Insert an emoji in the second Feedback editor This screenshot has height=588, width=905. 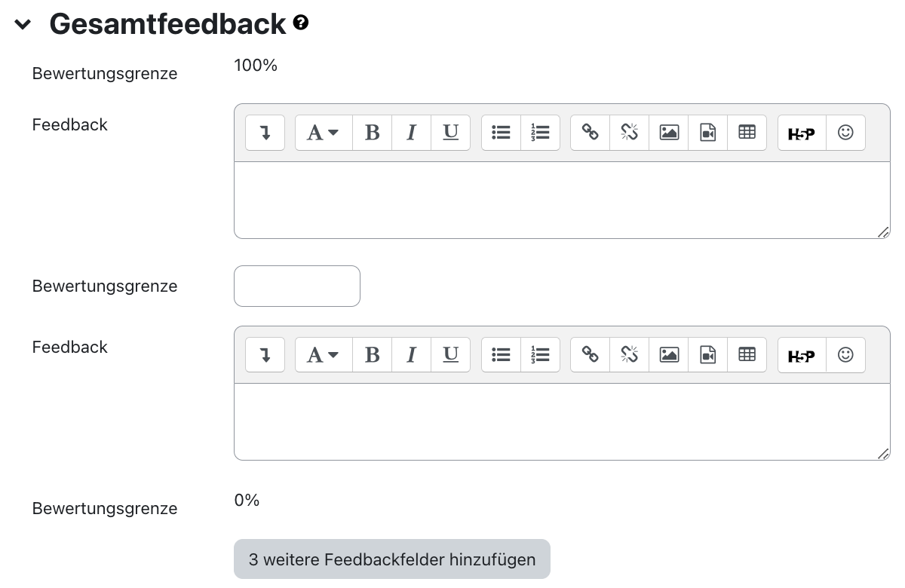tap(845, 354)
